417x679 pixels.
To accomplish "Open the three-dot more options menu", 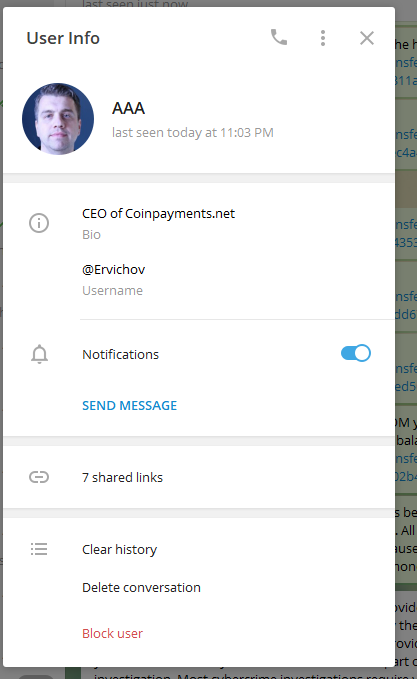I will point(323,38).
